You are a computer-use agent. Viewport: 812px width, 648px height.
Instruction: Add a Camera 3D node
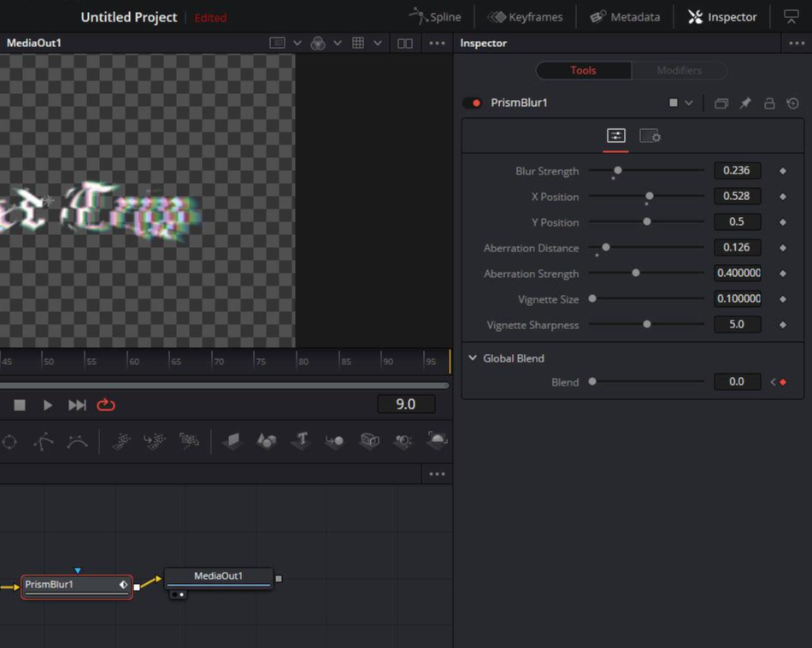pos(369,441)
